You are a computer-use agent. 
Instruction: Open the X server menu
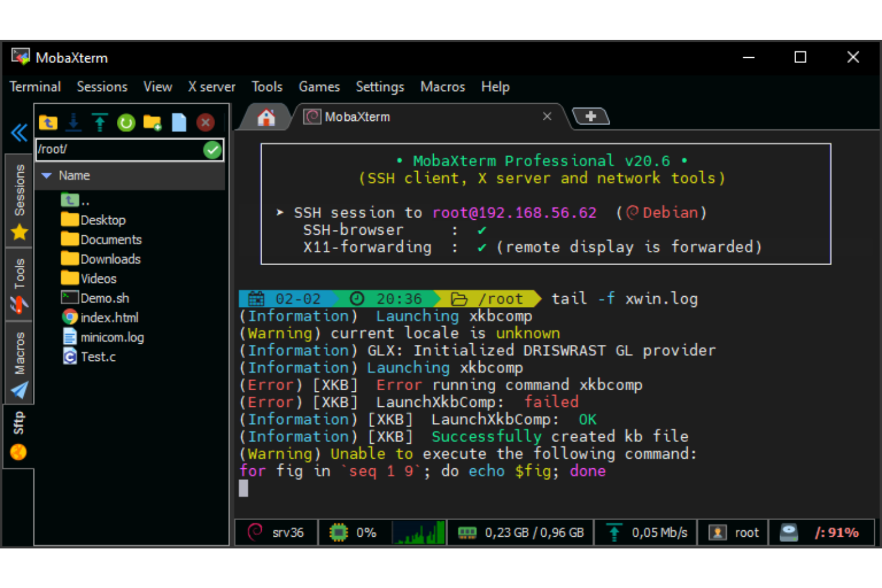coord(212,86)
